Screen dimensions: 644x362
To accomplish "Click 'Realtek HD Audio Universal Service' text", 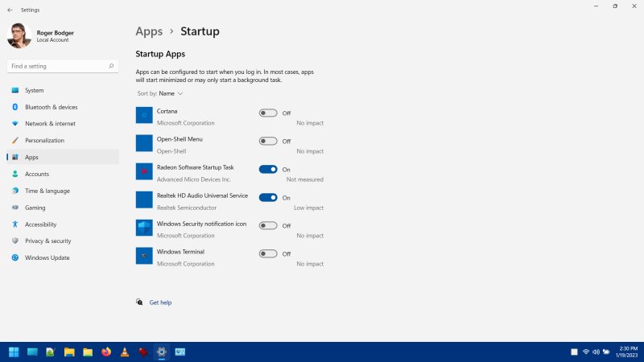I will click(203, 195).
